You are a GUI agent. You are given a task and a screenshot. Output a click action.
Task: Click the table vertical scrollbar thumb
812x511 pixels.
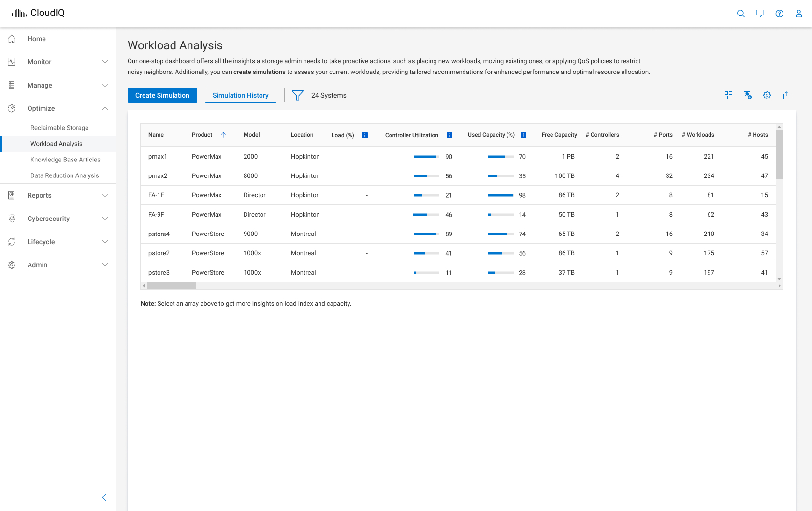(x=779, y=154)
